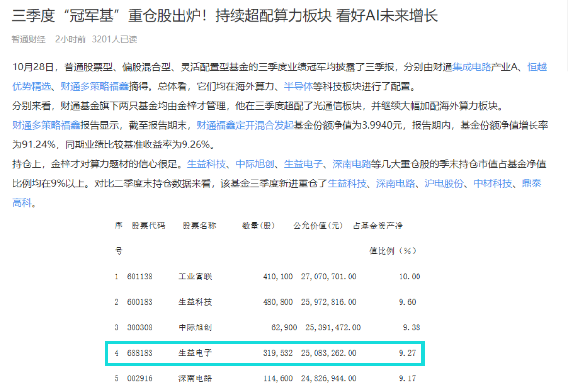This screenshot has width=568, height=392.
Task: Click the 股票名称 column header
Action: point(199,226)
